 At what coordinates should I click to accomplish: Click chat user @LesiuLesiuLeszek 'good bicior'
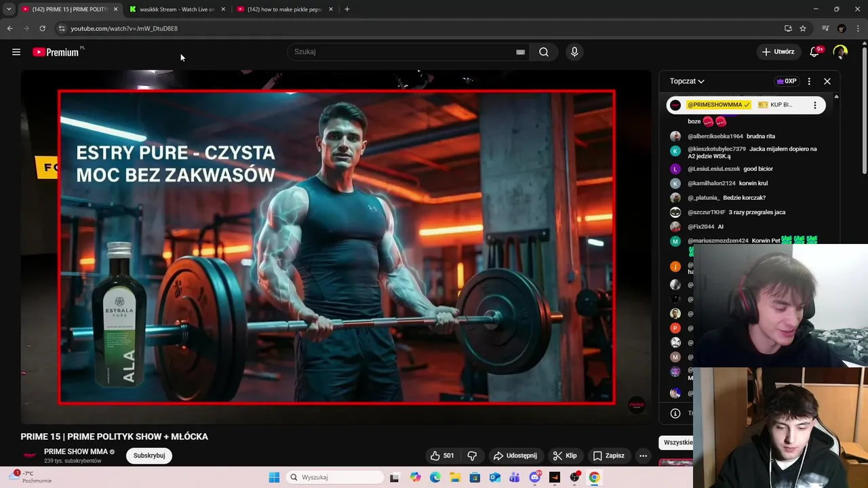[730, 169]
